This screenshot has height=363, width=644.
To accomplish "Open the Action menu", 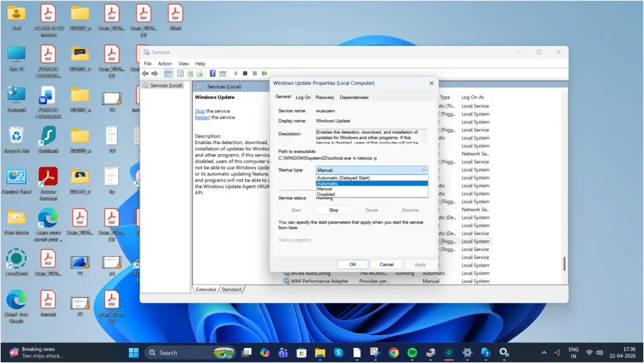I will pyautogui.click(x=165, y=63).
